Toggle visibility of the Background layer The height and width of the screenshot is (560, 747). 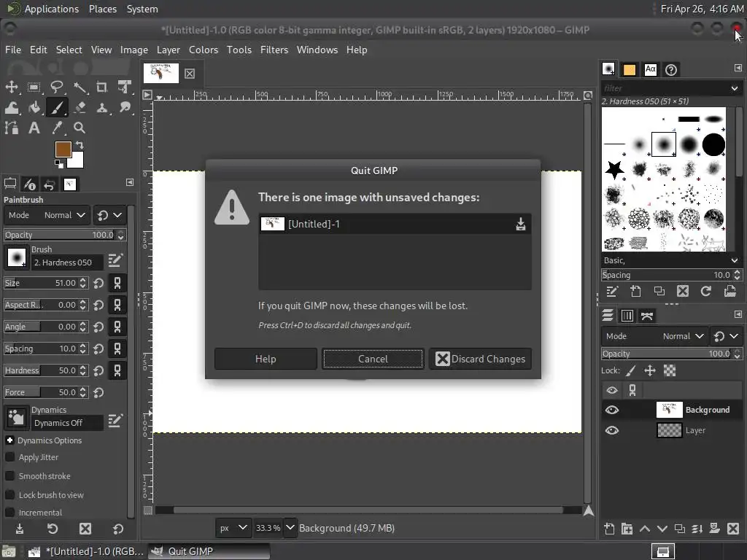(x=612, y=410)
